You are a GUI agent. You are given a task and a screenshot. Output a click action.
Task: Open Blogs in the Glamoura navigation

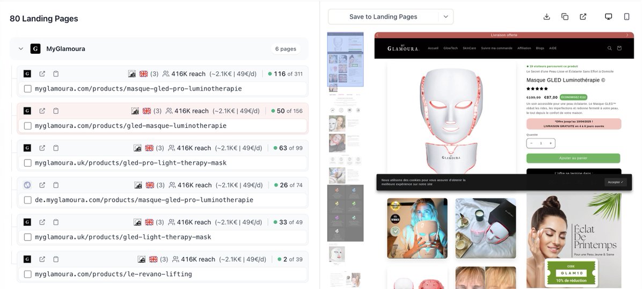pos(540,48)
